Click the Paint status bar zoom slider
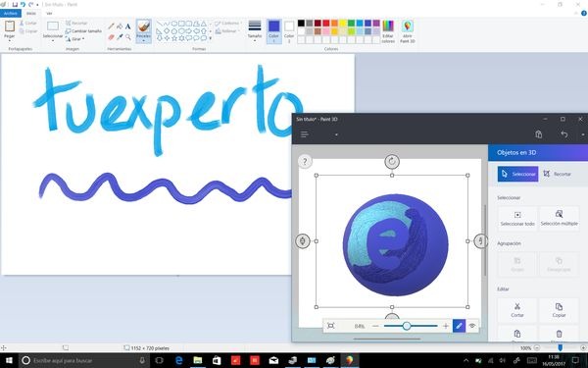 [560, 348]
